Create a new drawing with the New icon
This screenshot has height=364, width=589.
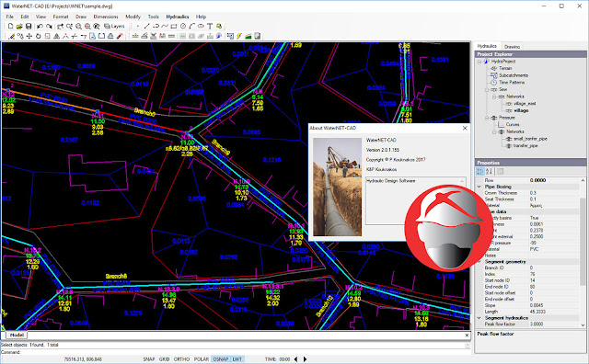pos(10,27)
